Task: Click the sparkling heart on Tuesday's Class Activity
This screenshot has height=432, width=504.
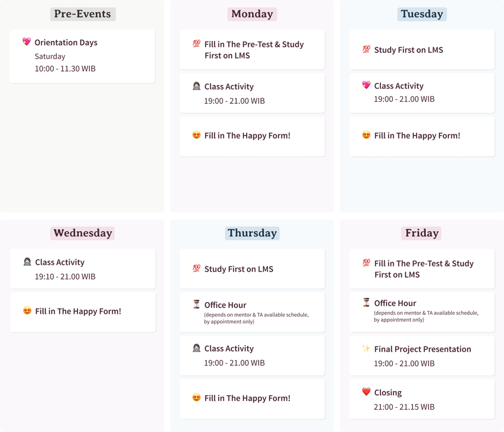Action: point(366,85)
